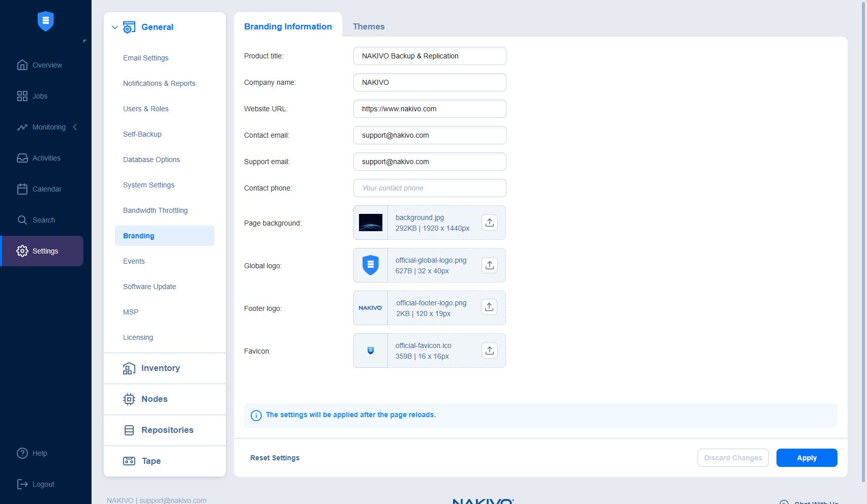The height and width of the screenshot is (504, 867).
Task: Click the Logout icon in the sidebar
Action: (22, 484)
